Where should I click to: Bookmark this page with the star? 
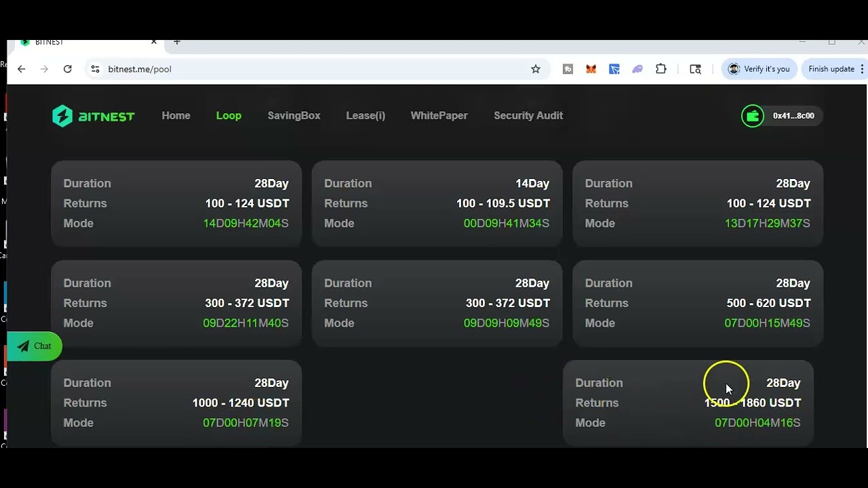point(536,69)
